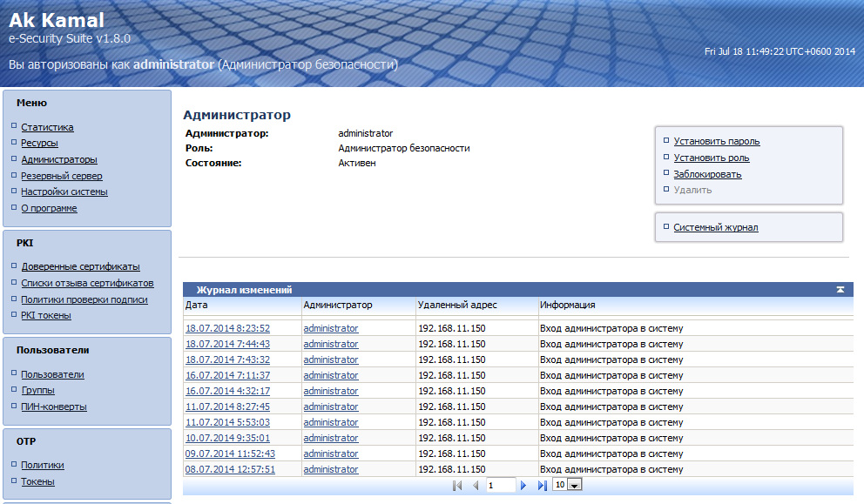Click the Администратор column header

[x=338, y=306]
